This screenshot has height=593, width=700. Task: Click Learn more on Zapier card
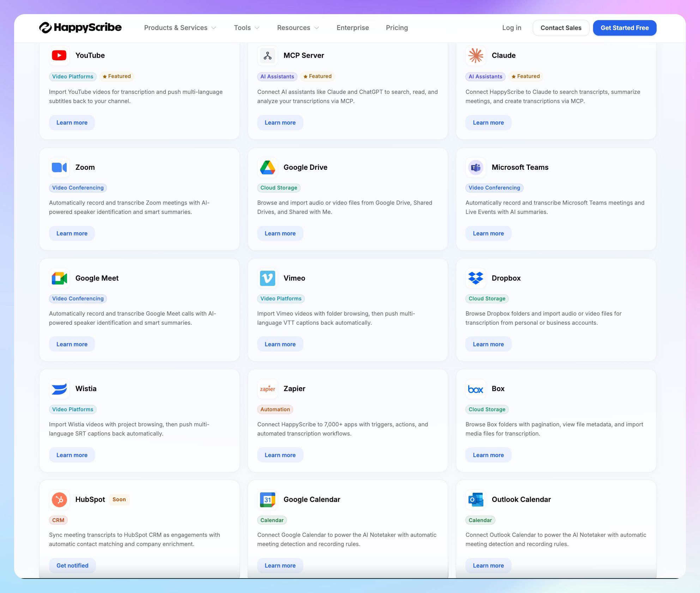click(280, 455)
